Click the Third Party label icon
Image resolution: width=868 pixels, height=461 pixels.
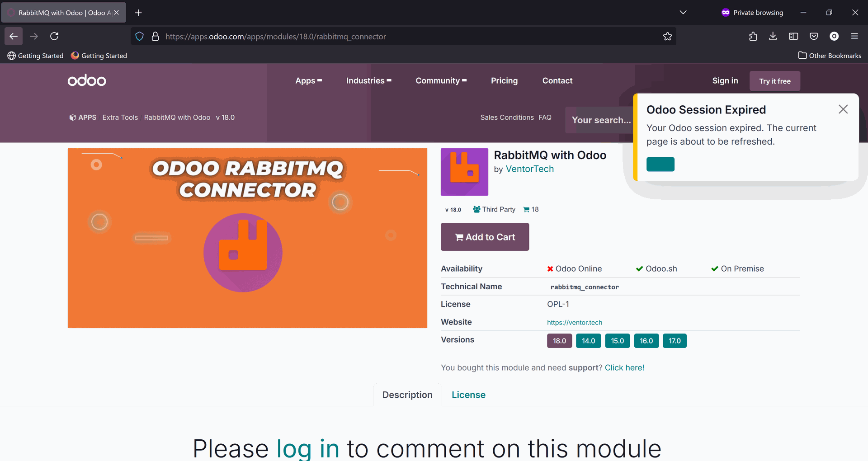pos(476,209)
